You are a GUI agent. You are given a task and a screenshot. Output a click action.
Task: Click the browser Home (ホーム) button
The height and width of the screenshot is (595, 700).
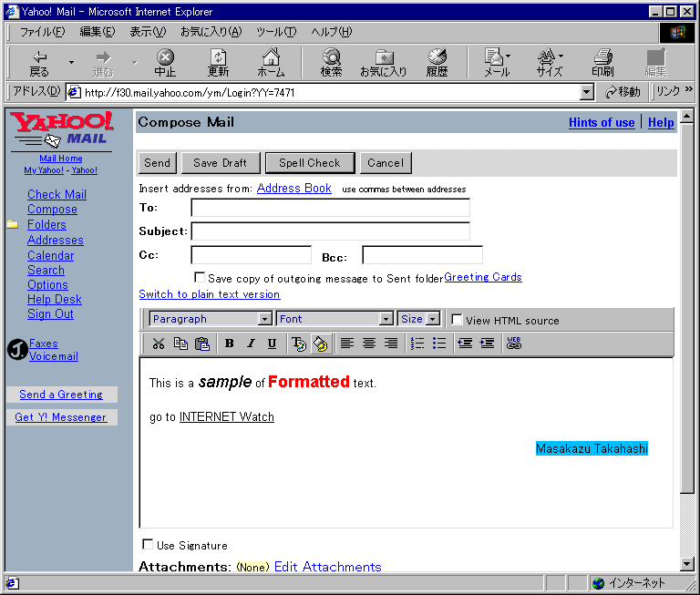[x=271, y=64]
